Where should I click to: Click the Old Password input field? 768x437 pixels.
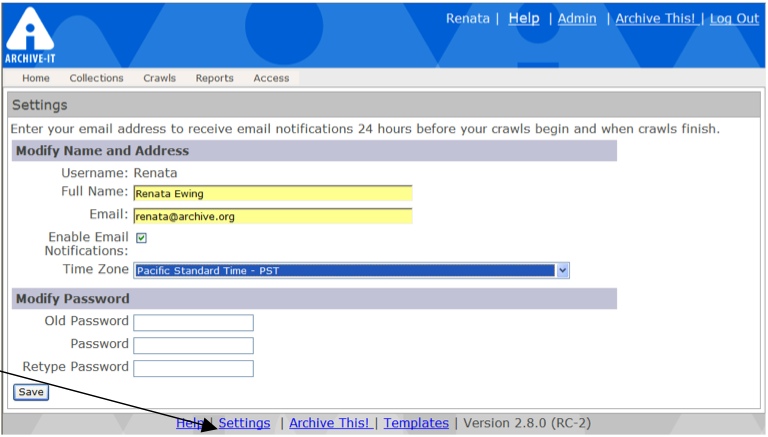193,322
